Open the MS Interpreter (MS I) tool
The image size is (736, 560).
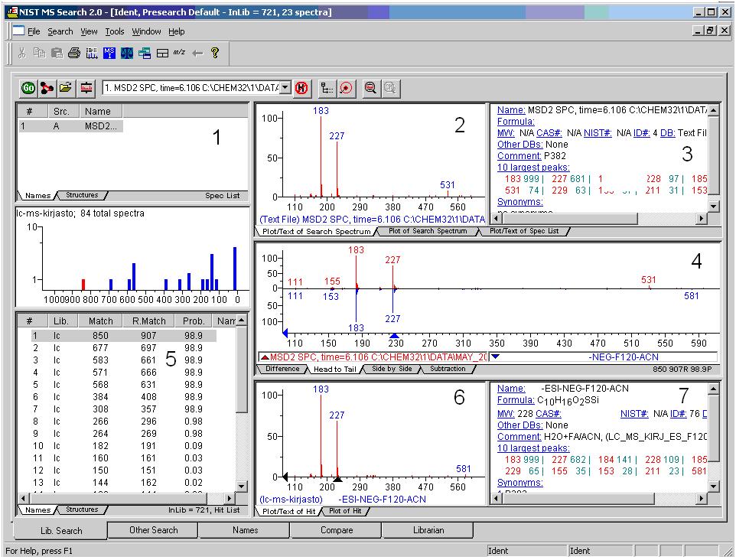(109, 53)
